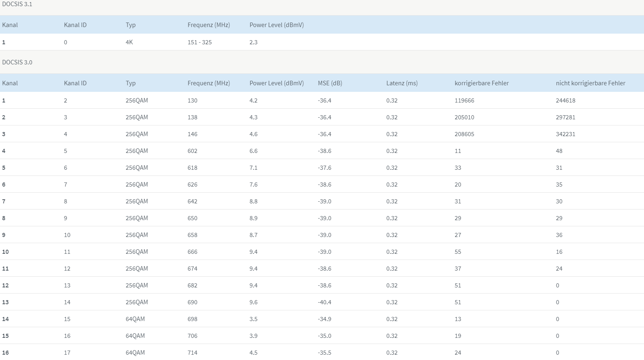
Task: Click the Latenz (ms) column header
Action: (x=402, y=83)
